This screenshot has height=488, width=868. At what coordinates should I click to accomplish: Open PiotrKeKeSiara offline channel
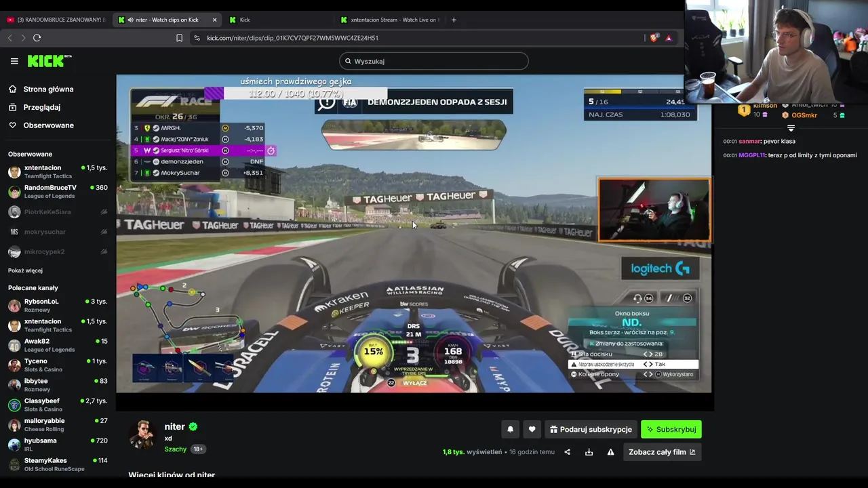click(58, 212)
